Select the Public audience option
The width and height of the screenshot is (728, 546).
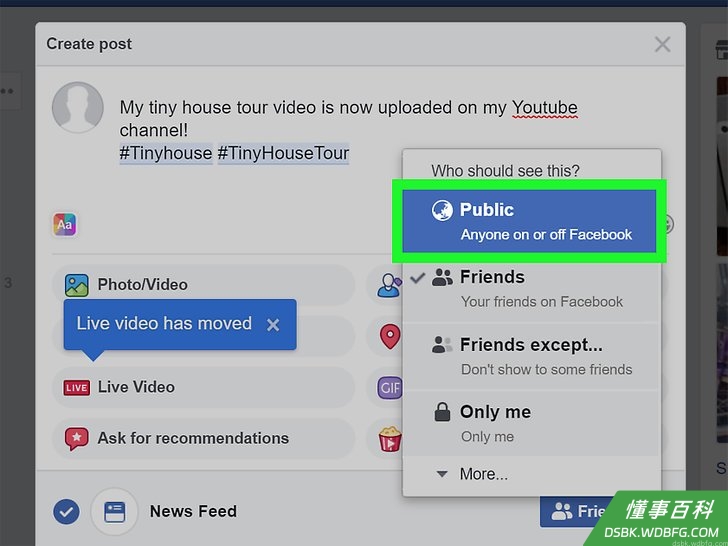[x=529, y=221]
